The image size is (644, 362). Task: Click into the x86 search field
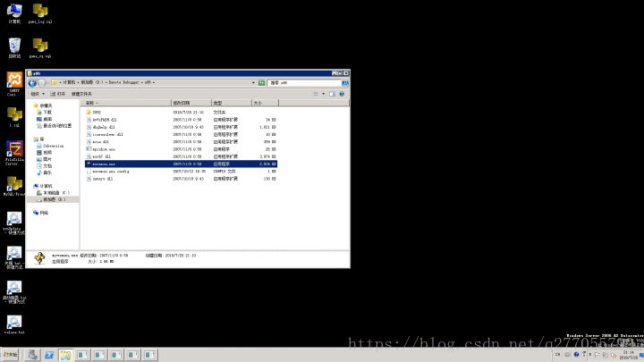tap(305, 83)
